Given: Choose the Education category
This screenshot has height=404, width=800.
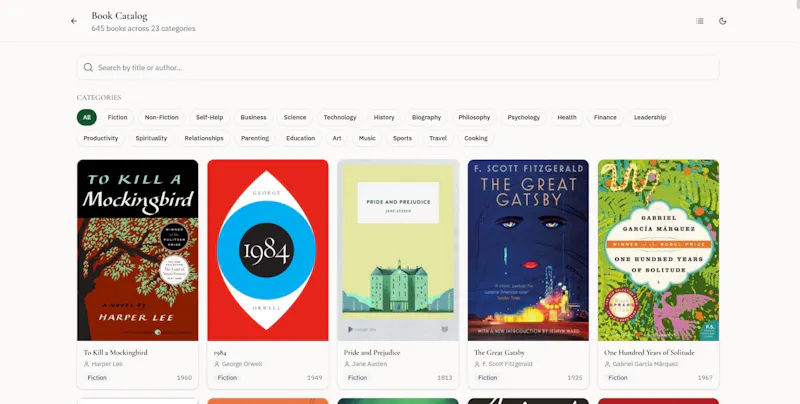Looking at the screenshot, I should click(x=300, y=138).
